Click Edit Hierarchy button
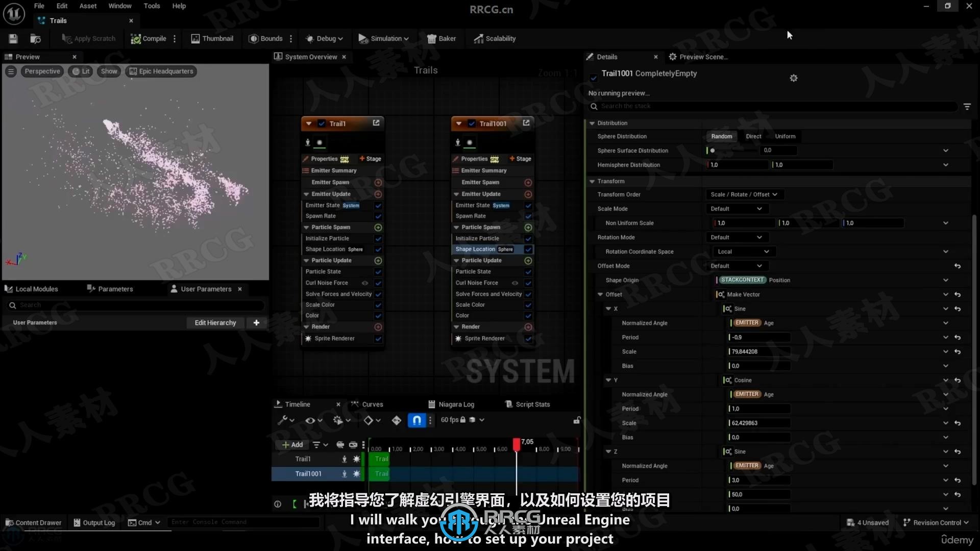This screenshot has width=980, height=551. point(215,323)
